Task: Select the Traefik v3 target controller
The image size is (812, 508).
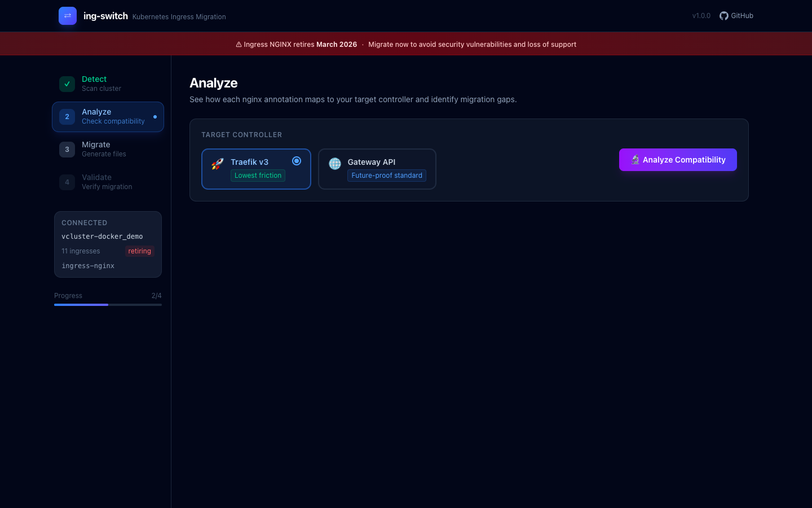Action: tap(256, 169)
